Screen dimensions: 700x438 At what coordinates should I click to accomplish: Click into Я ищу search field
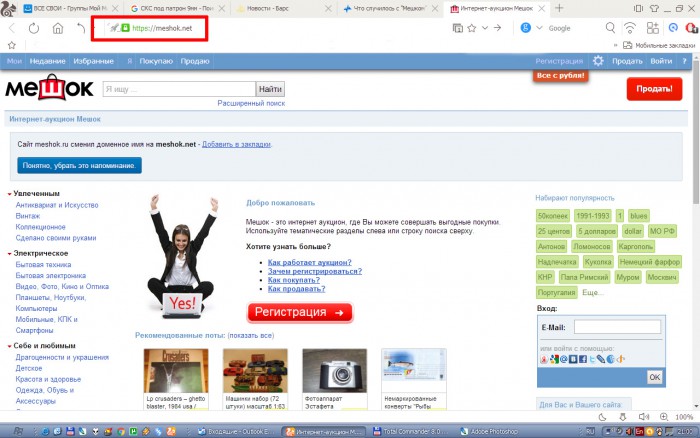179,89
